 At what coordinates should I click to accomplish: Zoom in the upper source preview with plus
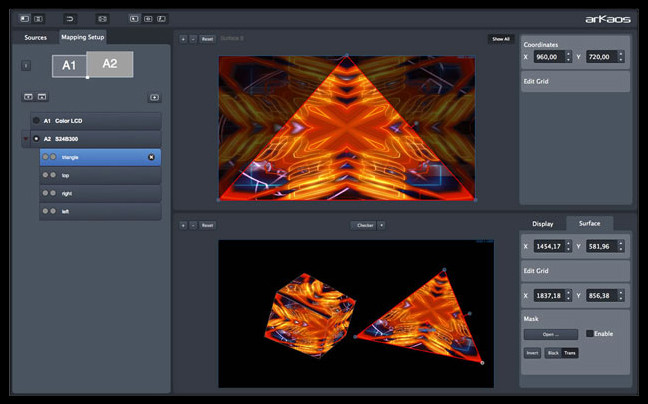(183, 39)
